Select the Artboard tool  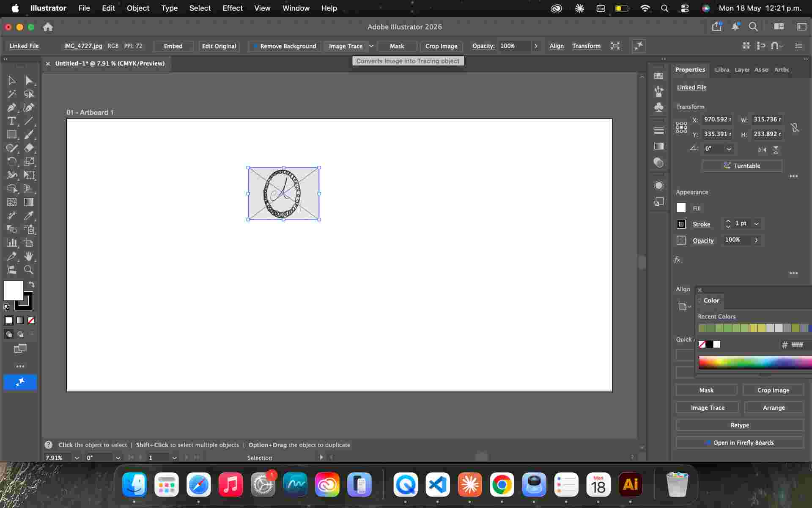[29, 243]
